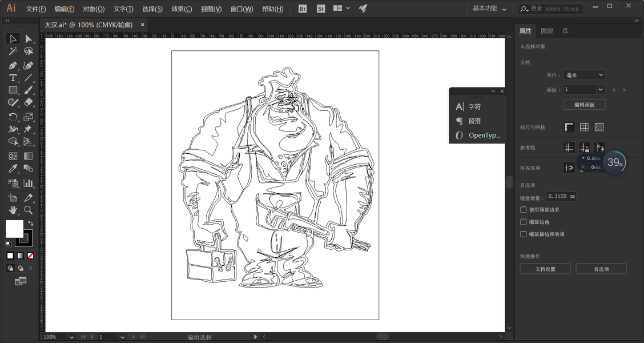Select the Slice tool
The height and width of the screenshot is (343, 644).
(28, 198)
